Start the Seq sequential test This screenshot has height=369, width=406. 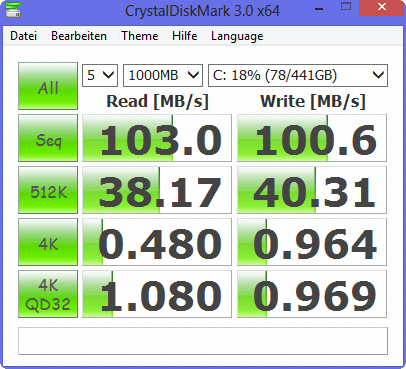click(48, 138)
